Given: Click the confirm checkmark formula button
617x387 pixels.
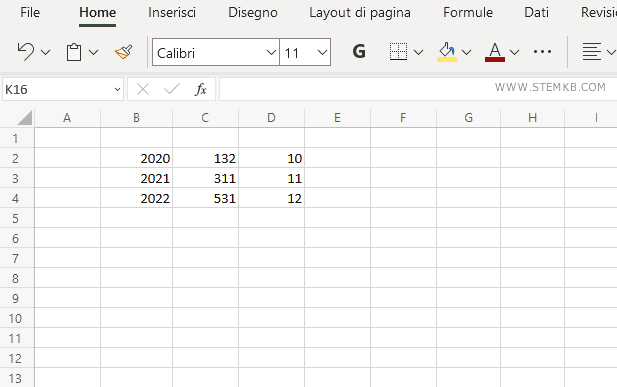Looking at the screenshot, I should (x=172, y=89).
